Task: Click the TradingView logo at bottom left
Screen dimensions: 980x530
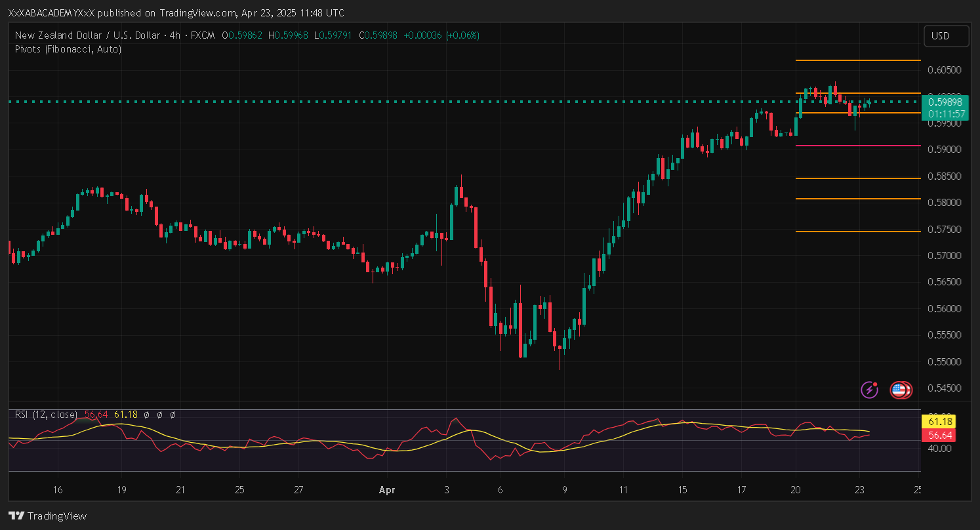Action: click(x=47, y=516)
